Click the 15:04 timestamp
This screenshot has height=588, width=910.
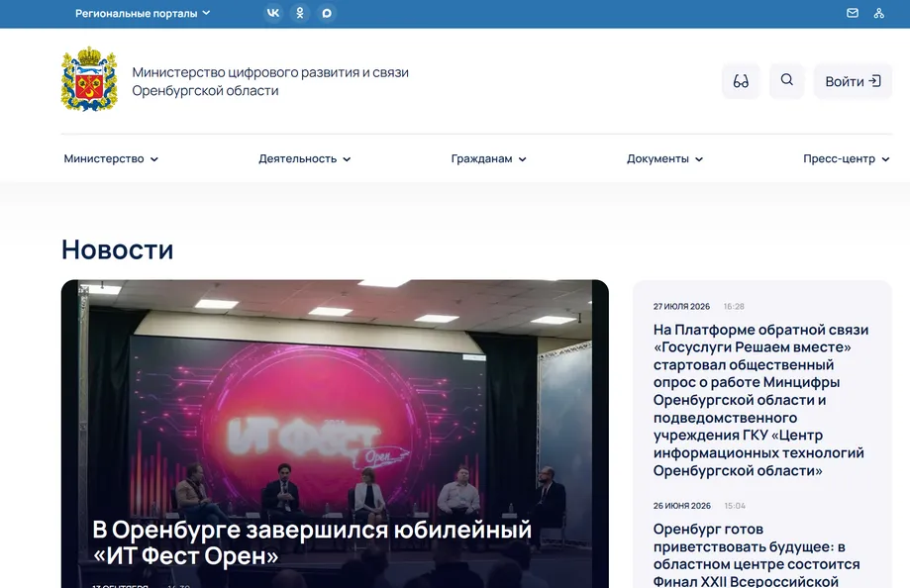[x=735, y=506]
